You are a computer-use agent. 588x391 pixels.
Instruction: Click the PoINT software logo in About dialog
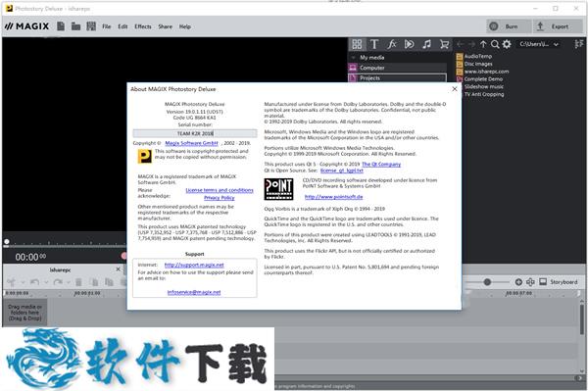278,189
